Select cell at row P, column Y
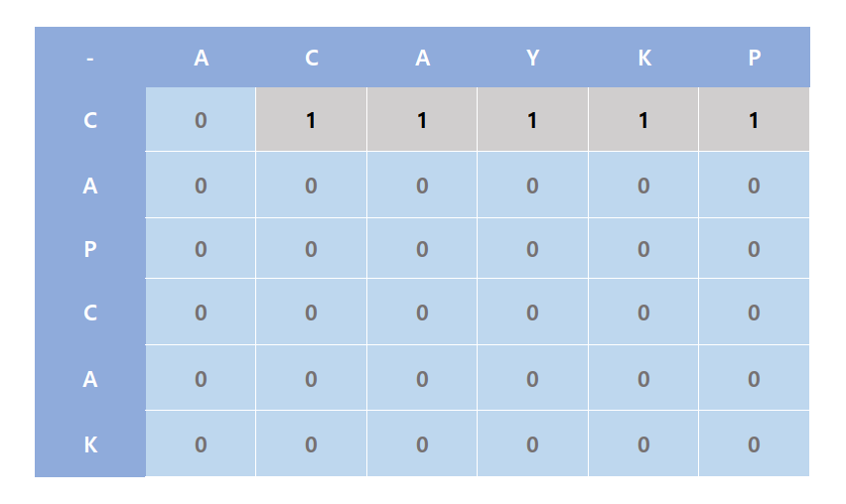846x504 pixels. coord(532,248)
